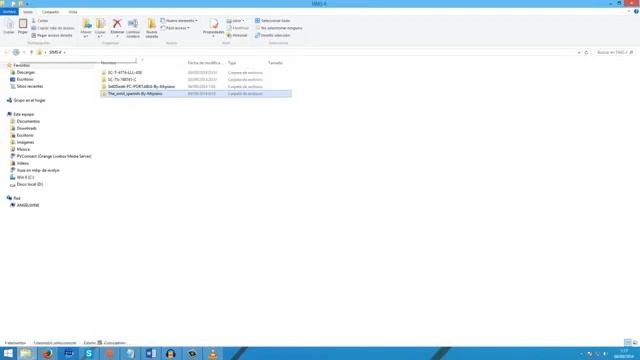Open the Abrir dropdown in ribbon
The height and width of the screenshot is (360, 640).
point(236,21)
